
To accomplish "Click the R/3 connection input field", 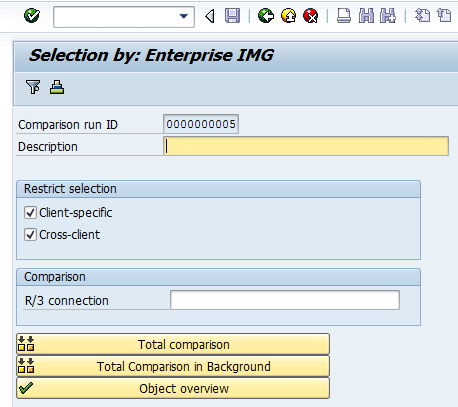I will click(x=285, y=300).
